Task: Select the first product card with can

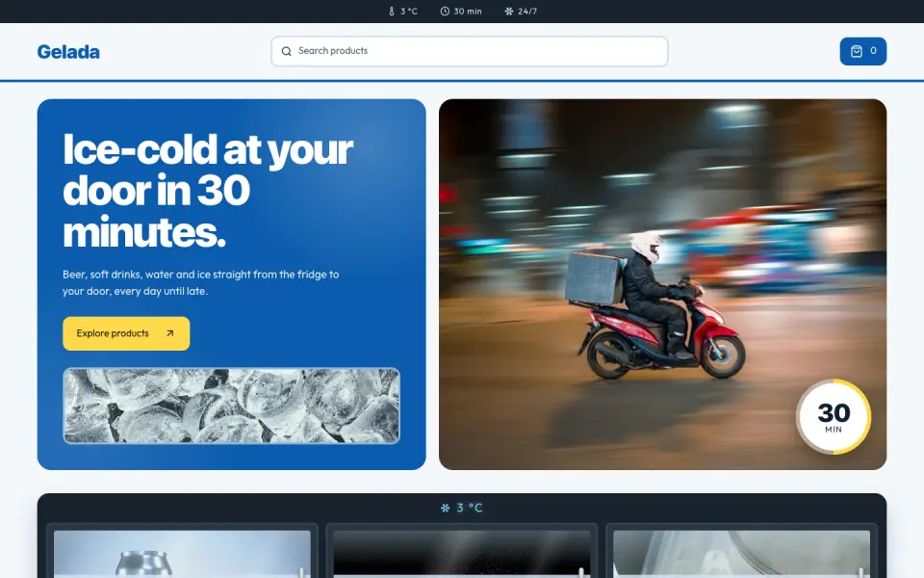Action: 182,553
